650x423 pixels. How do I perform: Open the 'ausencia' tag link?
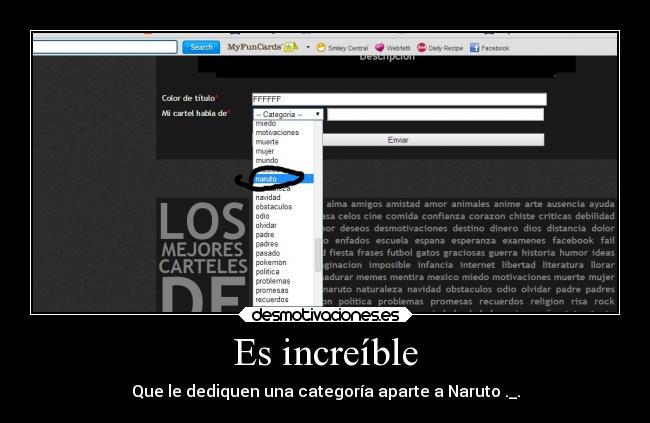[565, 204]
